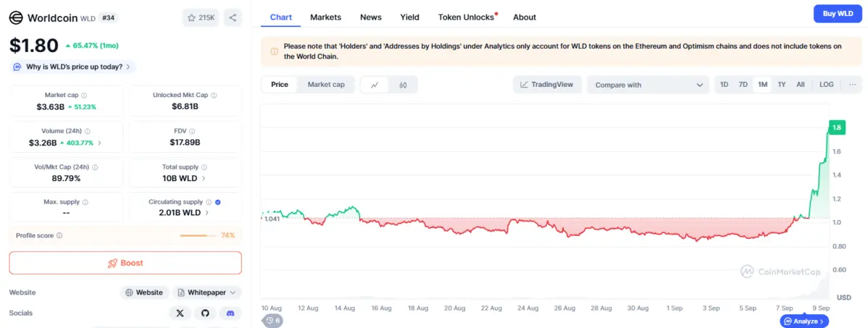This screenshot has width=868, height=328.
Task: Toggle the LOG scale option
Action: point(826,85)
